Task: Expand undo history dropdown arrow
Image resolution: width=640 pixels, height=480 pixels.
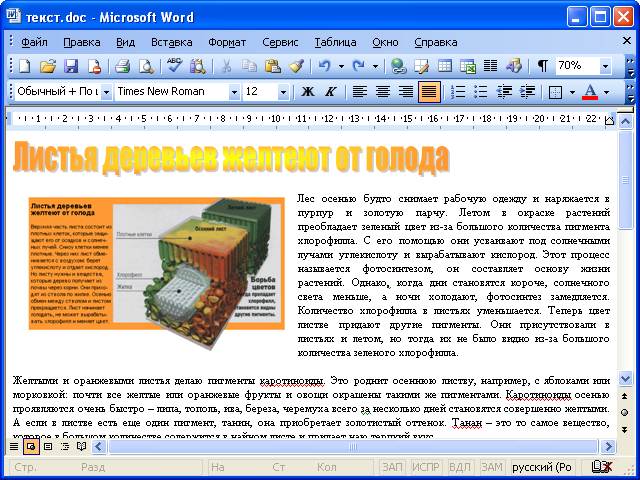Action: pyautogui.click(x=341, y=66)
